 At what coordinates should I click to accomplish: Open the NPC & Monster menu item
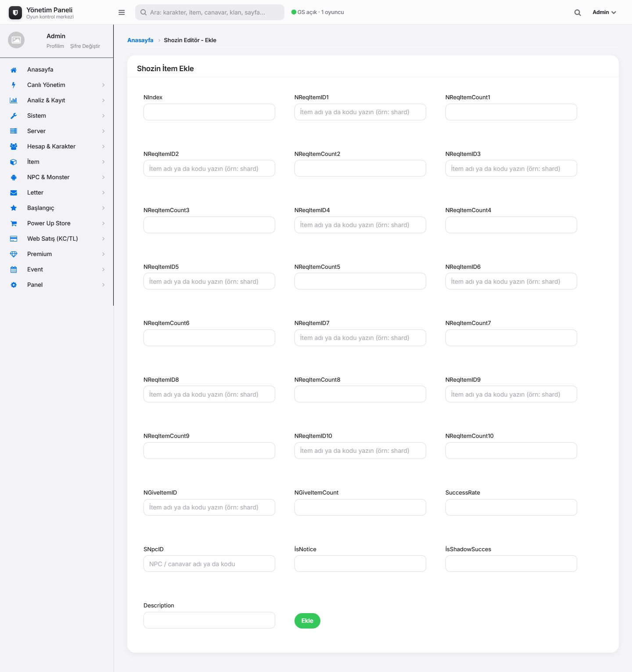57,177
